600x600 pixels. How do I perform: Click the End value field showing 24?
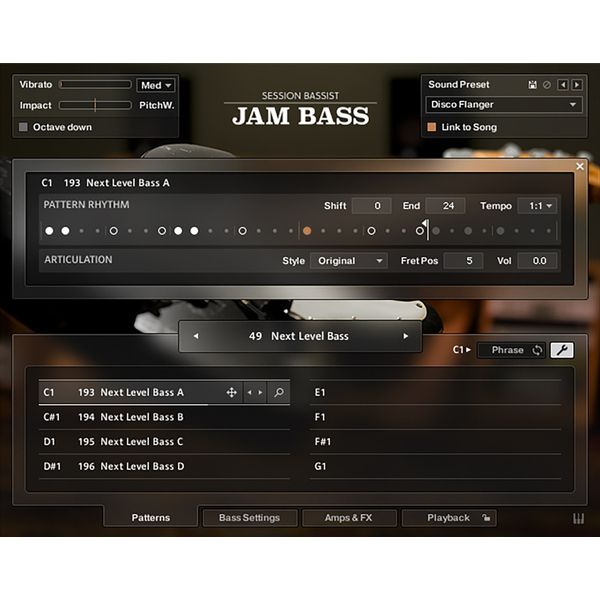click(446, 206)
